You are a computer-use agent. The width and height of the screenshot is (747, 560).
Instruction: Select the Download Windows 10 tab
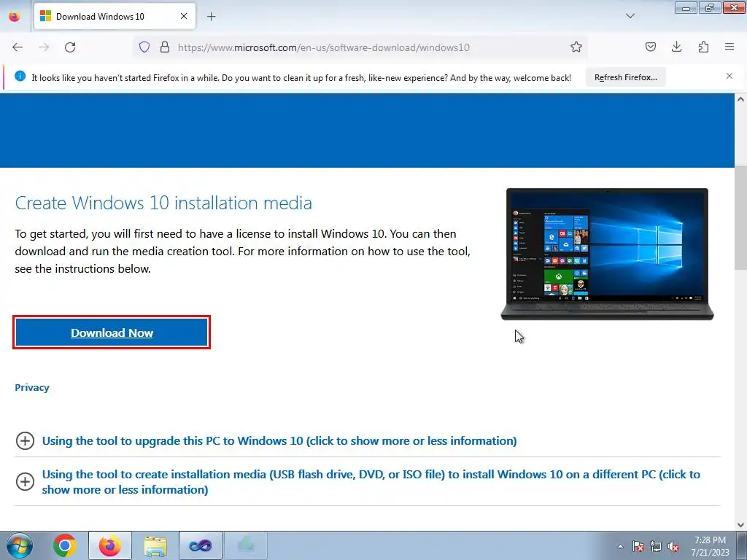(115, 16)
